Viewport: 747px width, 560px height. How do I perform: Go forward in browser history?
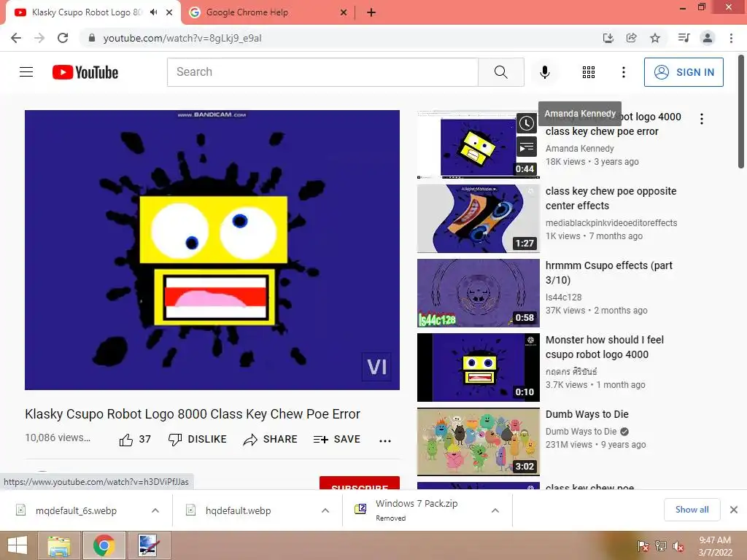(x=39, y=38)
